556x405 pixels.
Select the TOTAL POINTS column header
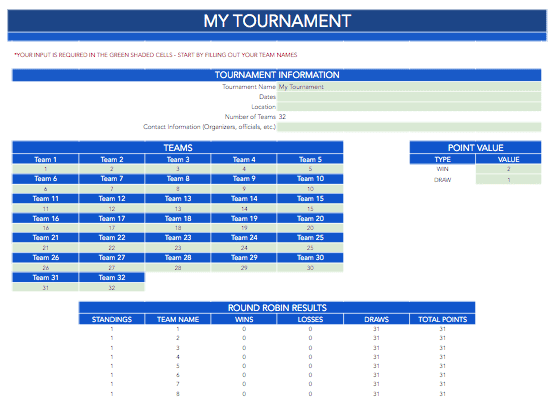click(443, 319)
